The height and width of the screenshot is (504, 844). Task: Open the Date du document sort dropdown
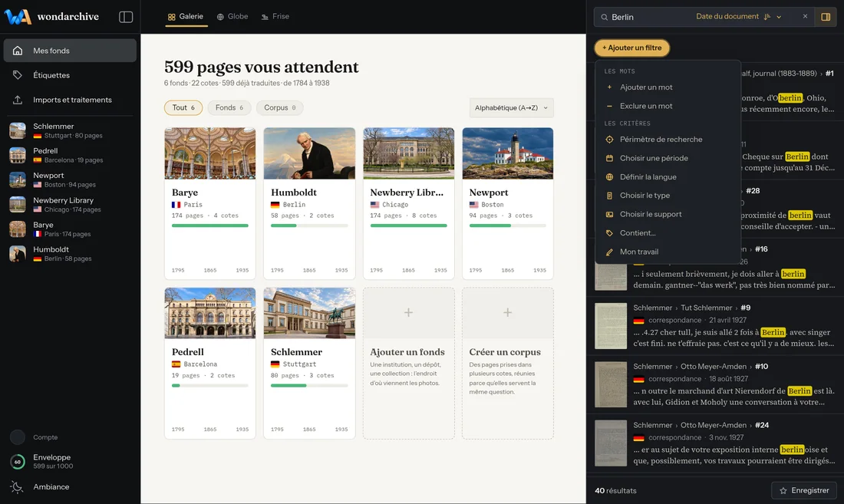pyautogui.click(x=738, y=17)
